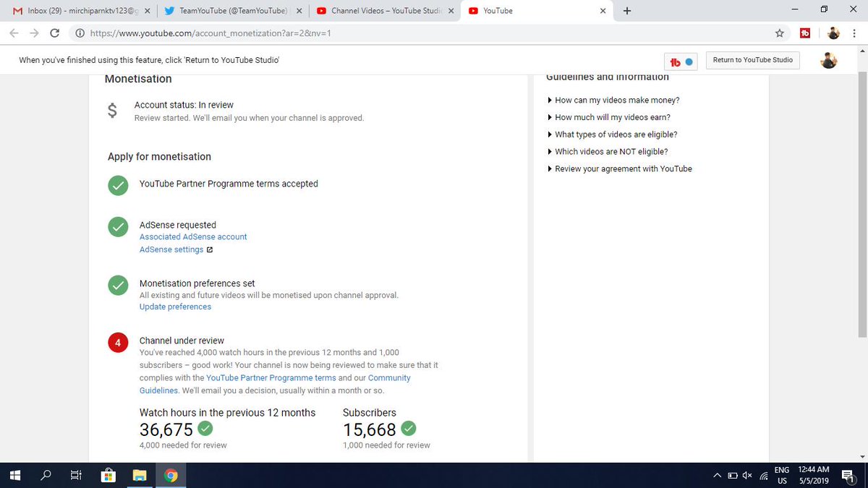
Task: Click the Chrome icon on the taskbar
Action: (171, 476)
